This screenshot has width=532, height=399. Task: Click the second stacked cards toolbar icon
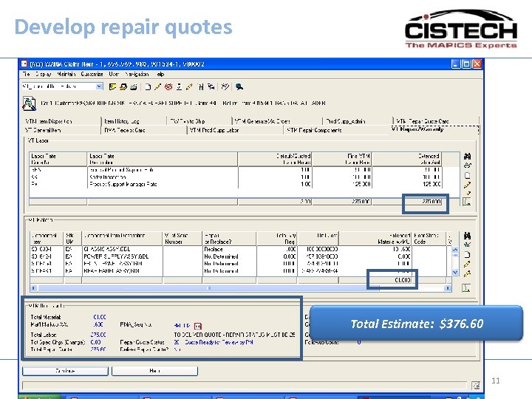pyautogui.click(x=123, y=87)
